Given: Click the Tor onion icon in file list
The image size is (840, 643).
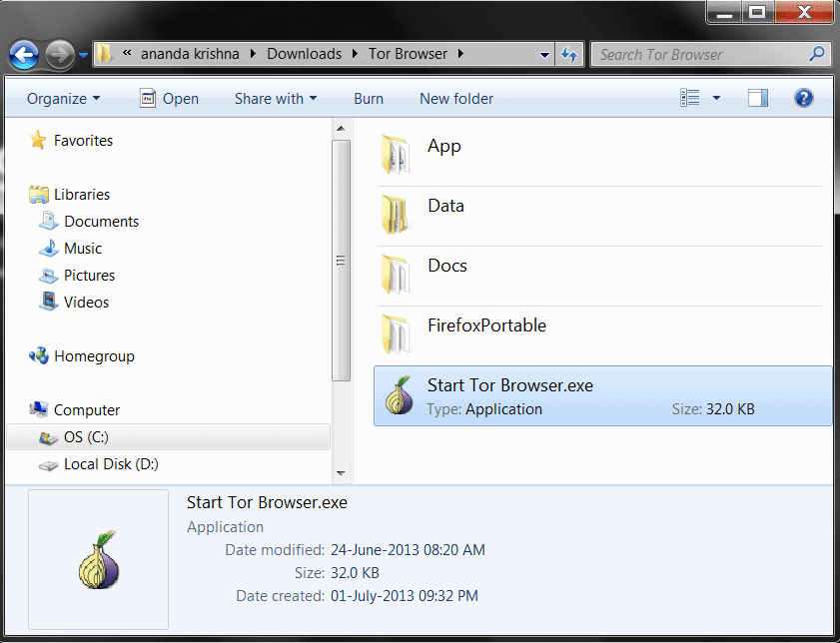Looking at the screenshot, I should [x=400, y=395].
